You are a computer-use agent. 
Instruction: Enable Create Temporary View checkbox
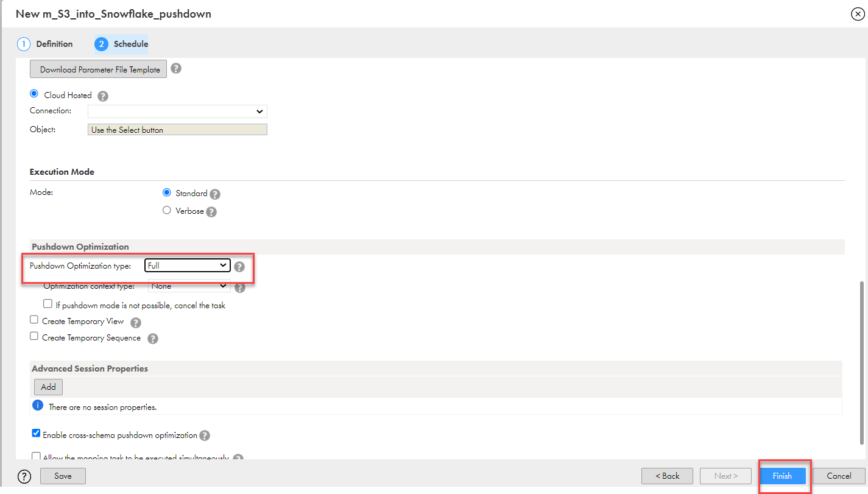point(34,320)
